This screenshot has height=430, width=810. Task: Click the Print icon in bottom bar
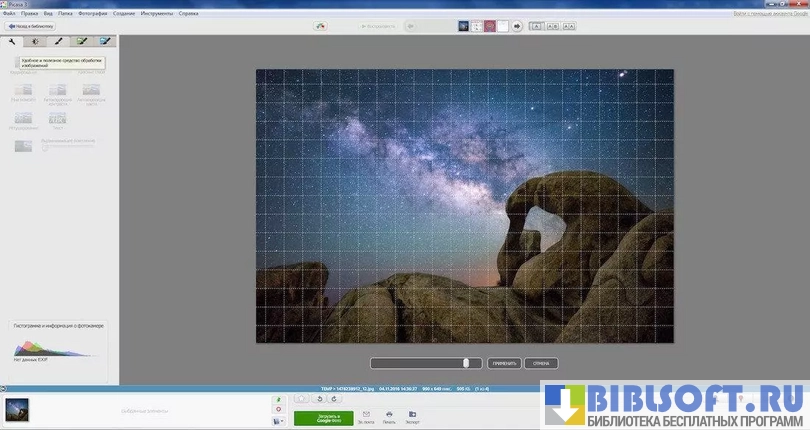389,414
